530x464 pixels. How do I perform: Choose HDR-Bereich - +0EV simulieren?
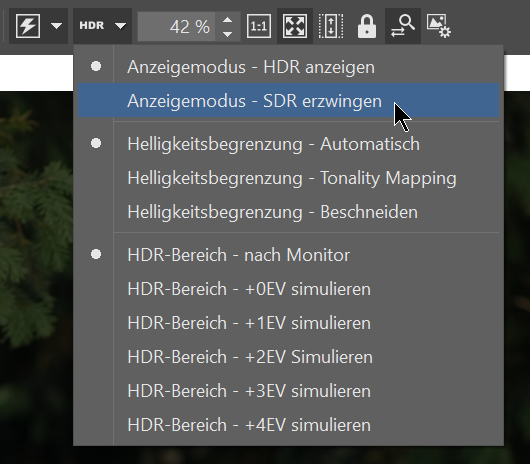289,289
